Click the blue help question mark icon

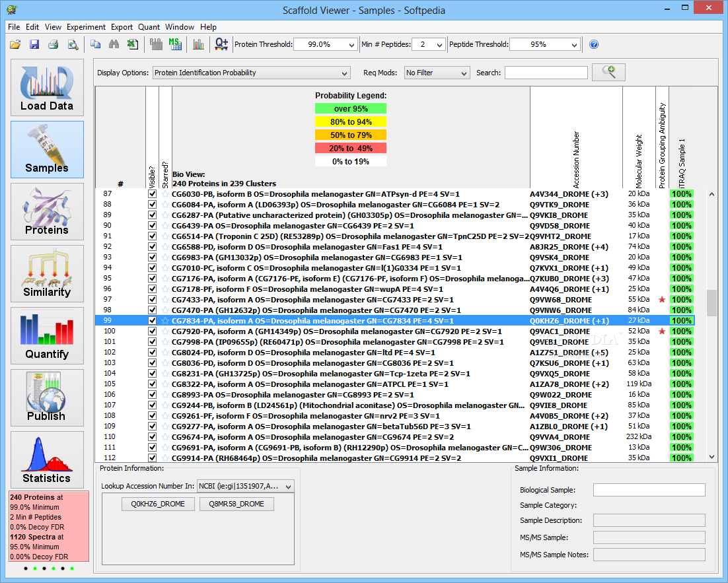[x=594, y=44]
